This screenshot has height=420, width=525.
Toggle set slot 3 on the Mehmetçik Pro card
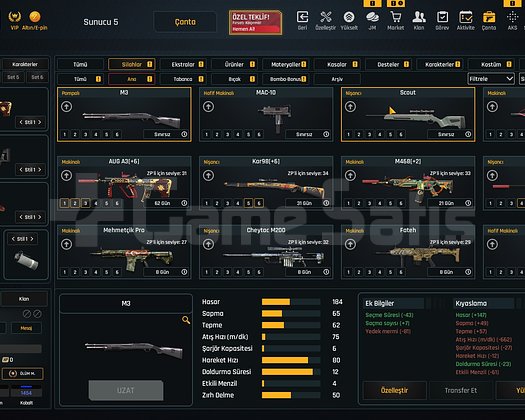click(x=85, y=272)
